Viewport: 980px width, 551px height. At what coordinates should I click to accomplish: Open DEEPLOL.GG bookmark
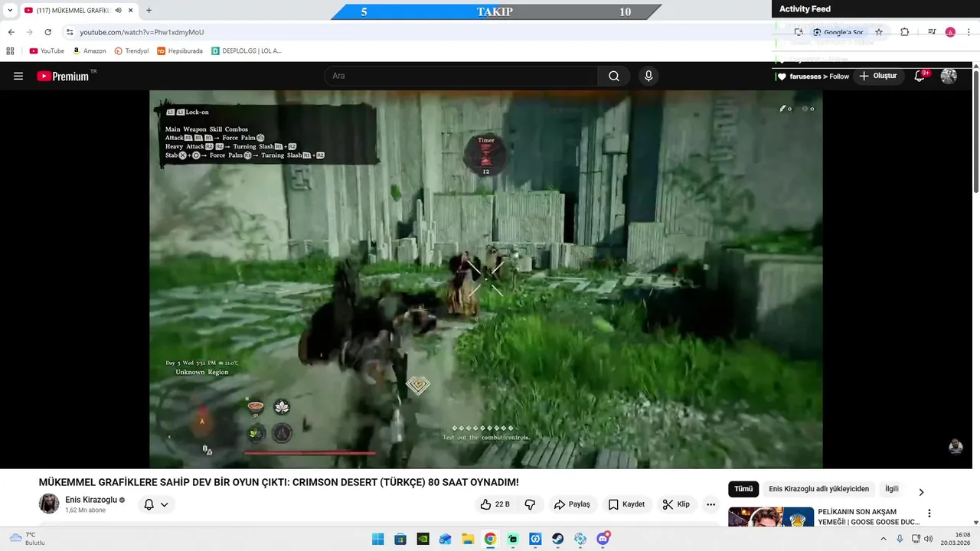point(247,51)
